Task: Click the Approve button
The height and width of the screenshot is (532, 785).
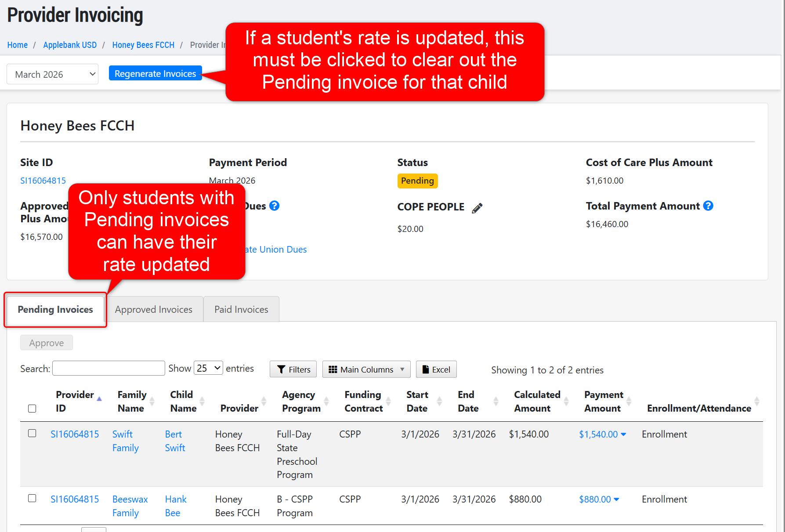Action: coord(47,343)
